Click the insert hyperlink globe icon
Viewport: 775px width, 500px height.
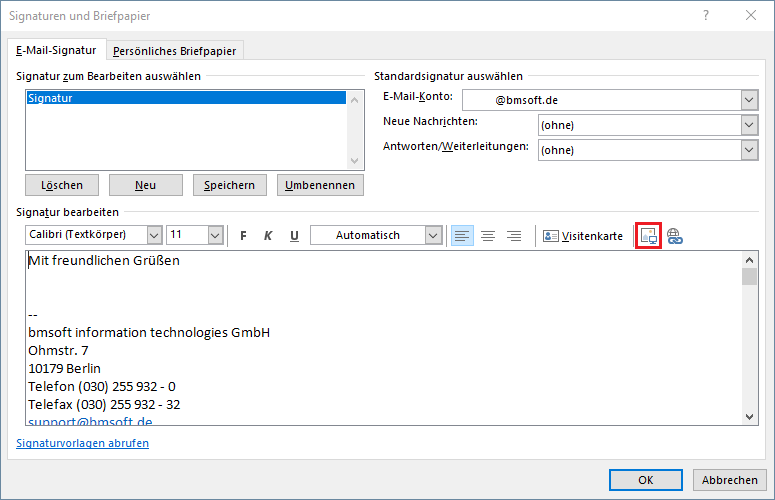pos(675,236)
